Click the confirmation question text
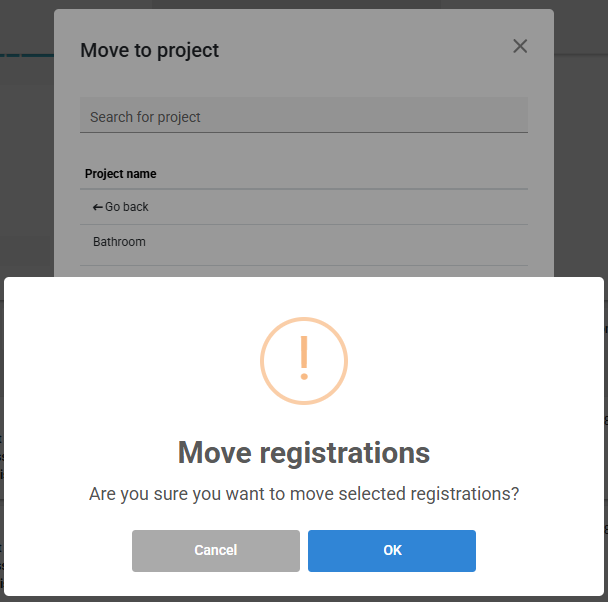Screen dimensions: 608x602 tap(304, 494)
